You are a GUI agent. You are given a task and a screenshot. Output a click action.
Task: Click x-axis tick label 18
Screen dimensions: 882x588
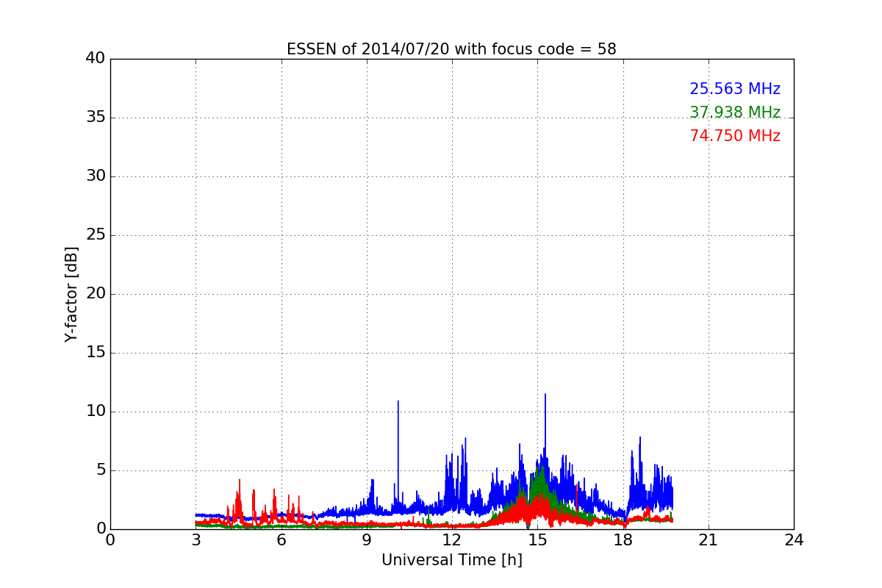tap(623, 539)
